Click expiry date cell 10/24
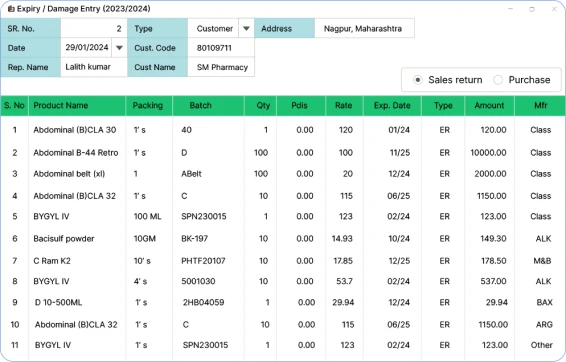This screenshot has width=566, height=362. click(399, 239)
